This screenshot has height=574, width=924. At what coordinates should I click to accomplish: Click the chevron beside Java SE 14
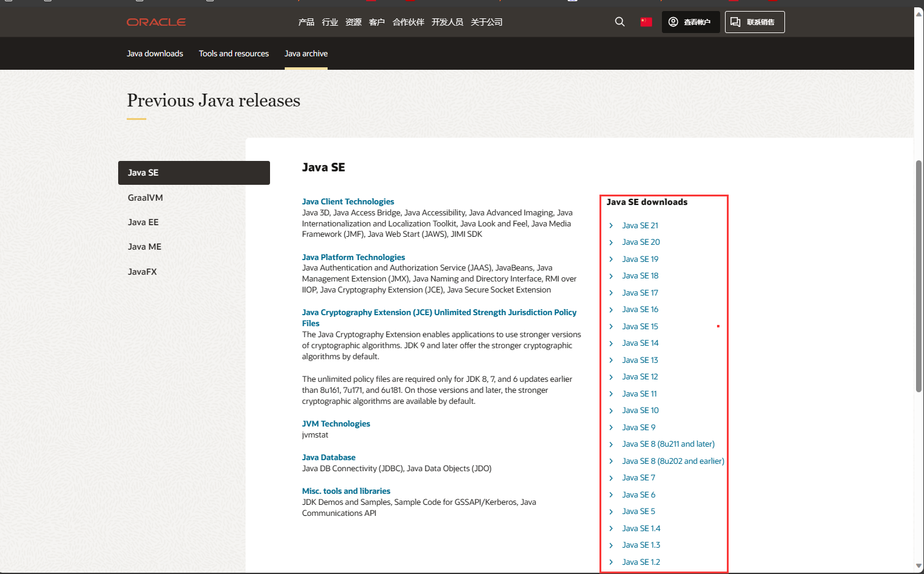[611, 343]
